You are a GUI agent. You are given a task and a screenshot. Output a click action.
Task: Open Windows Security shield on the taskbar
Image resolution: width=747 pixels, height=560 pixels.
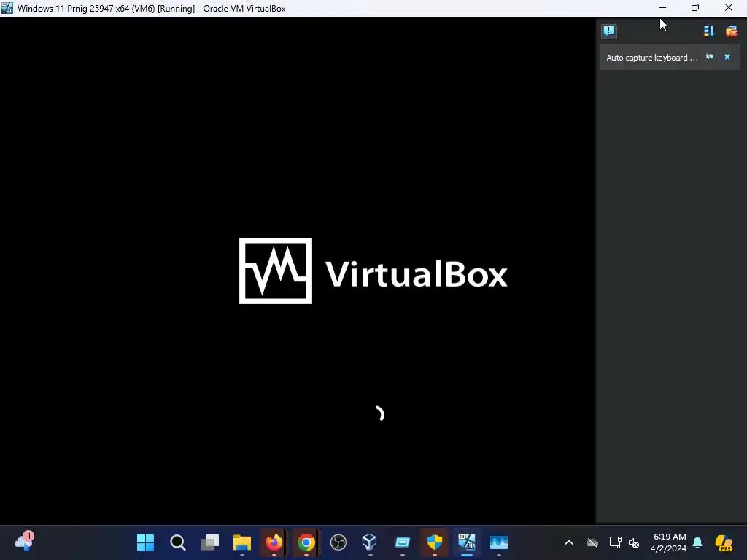435,542
